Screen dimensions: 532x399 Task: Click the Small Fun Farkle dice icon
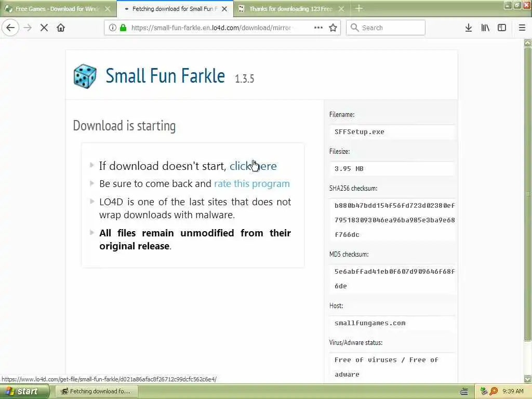click(85, 76)
